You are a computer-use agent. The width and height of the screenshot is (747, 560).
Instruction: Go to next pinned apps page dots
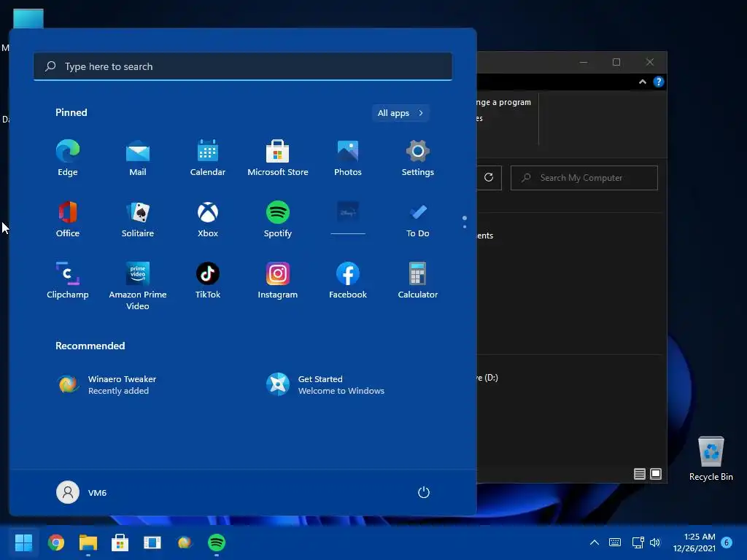tap(465, 222)
